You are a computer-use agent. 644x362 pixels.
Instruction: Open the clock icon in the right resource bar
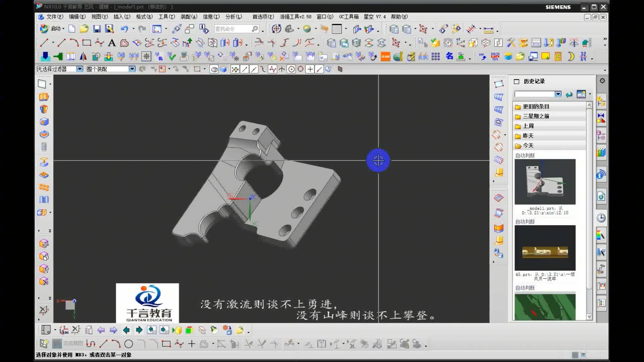point(601,218)
